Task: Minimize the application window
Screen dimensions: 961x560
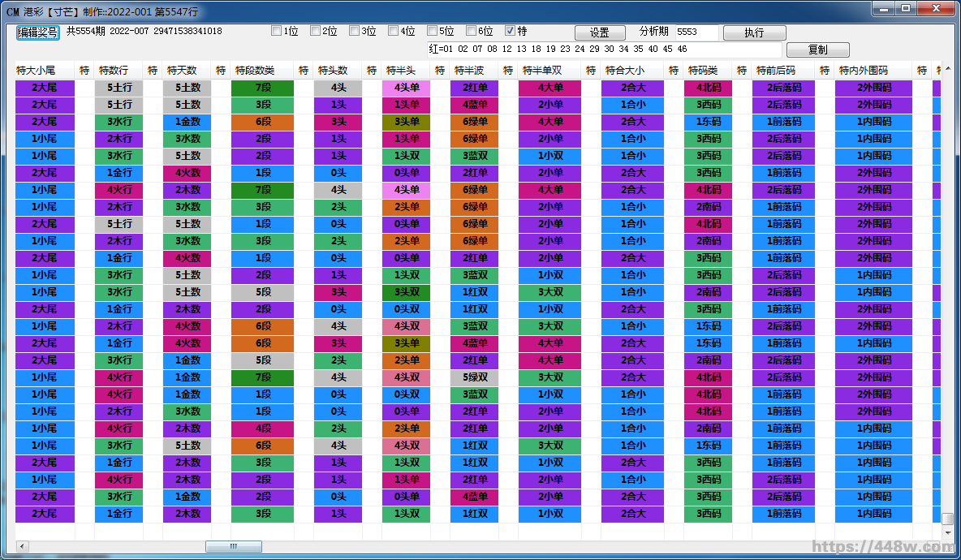Action: point(886,9)
